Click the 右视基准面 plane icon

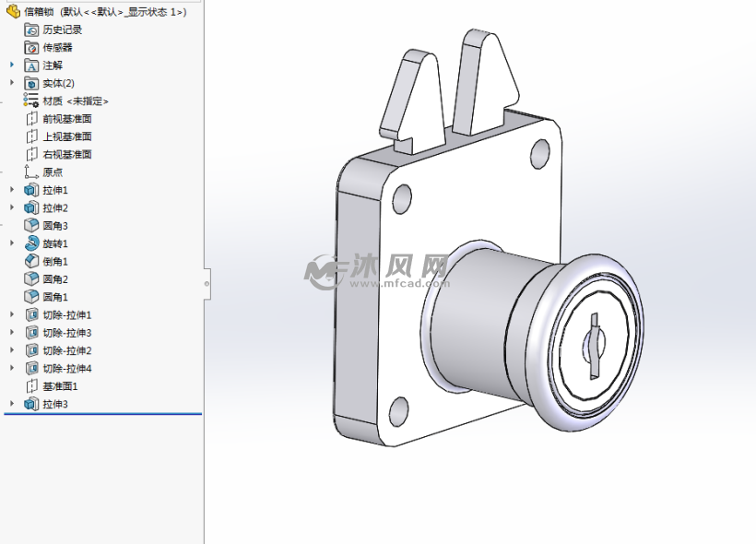(31, 154)
